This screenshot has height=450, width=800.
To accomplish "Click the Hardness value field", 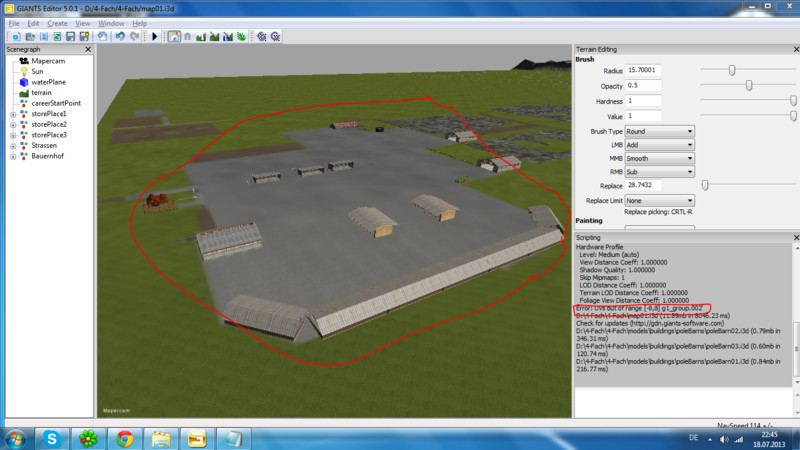I will point(643,101).
